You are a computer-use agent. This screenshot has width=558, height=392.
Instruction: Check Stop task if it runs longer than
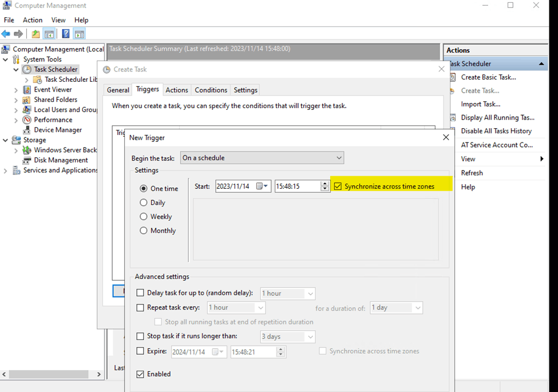(140, 336)
